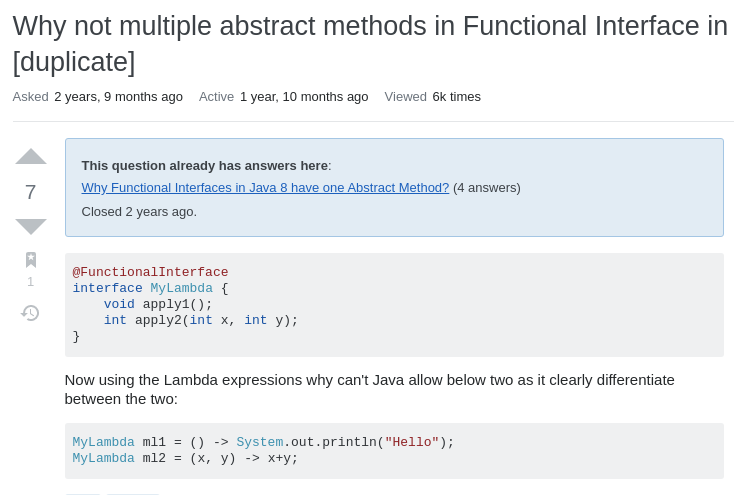Screen dimensions: 734x495
Task: Open the question's activity history
Action: click(x=31, y=313)
